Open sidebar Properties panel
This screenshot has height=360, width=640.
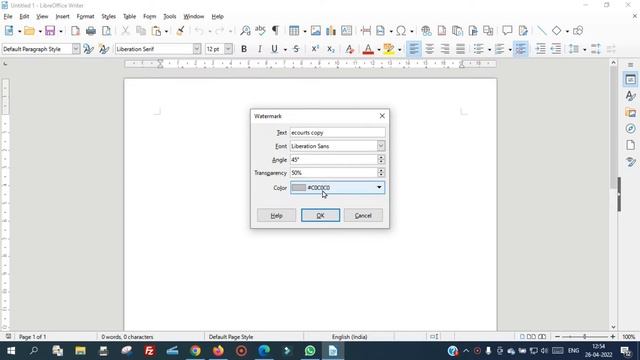coord(631,80)
